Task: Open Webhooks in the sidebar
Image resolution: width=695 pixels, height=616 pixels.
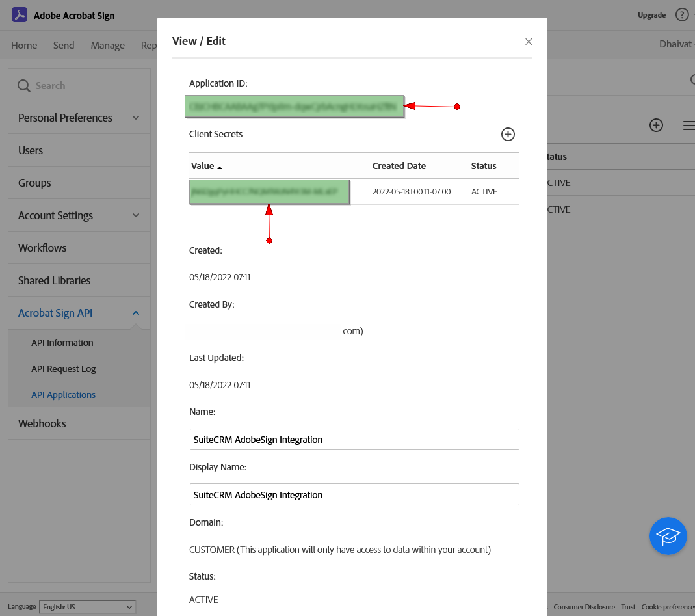Action: coord(79,423)
